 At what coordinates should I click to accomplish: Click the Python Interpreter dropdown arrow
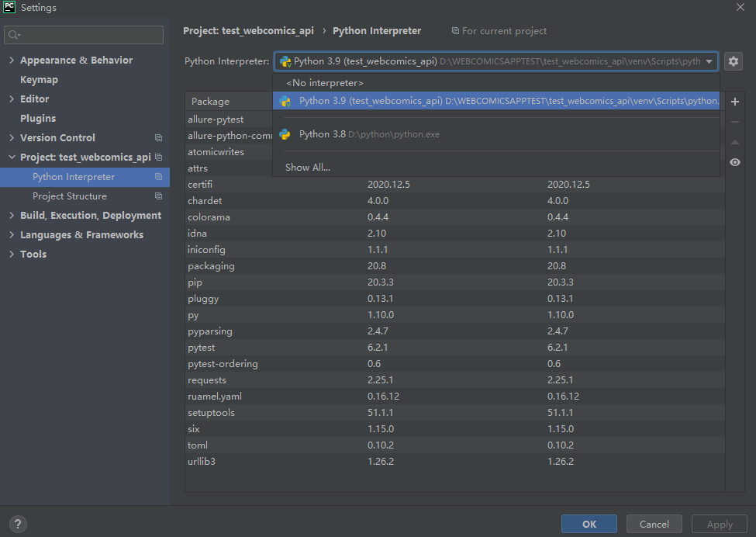pyautogui.click(x=709, y=61)
